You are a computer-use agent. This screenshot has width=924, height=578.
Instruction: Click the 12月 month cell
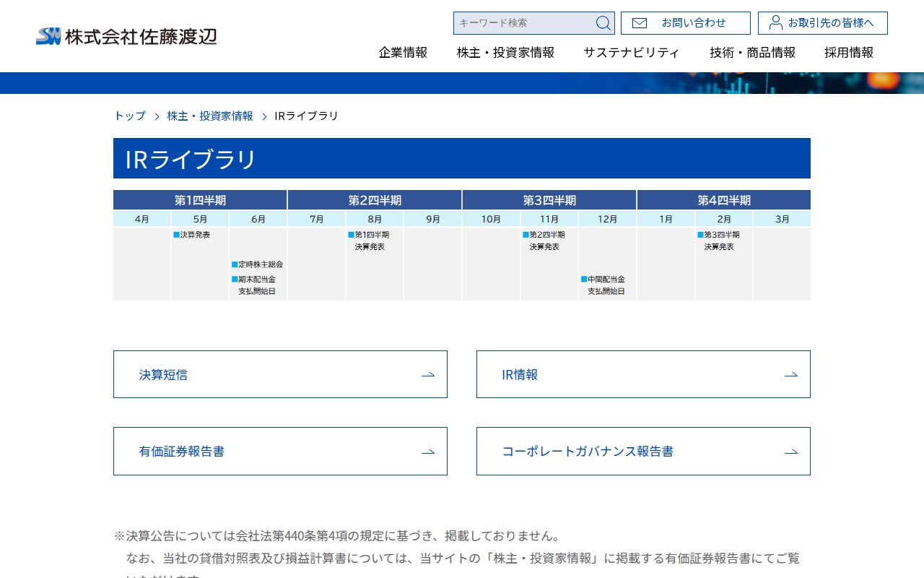[x=608, y=219]
